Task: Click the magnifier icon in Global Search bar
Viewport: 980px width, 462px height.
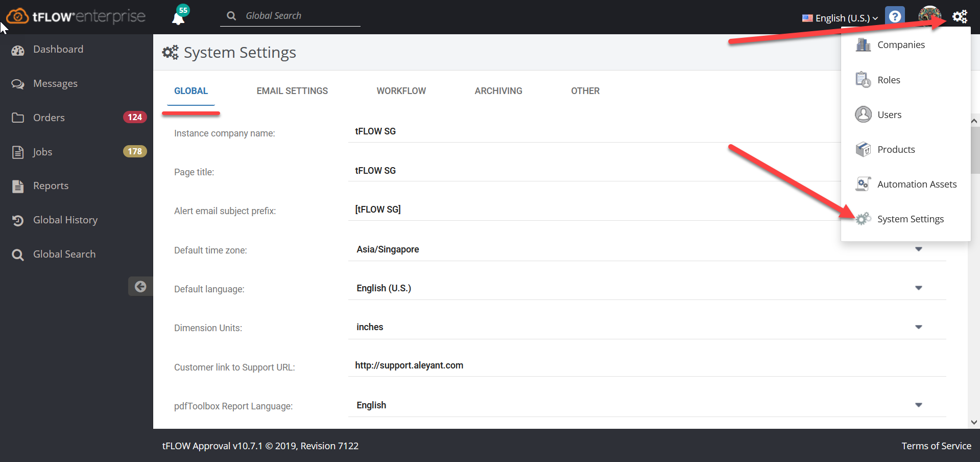Action: 231,16
